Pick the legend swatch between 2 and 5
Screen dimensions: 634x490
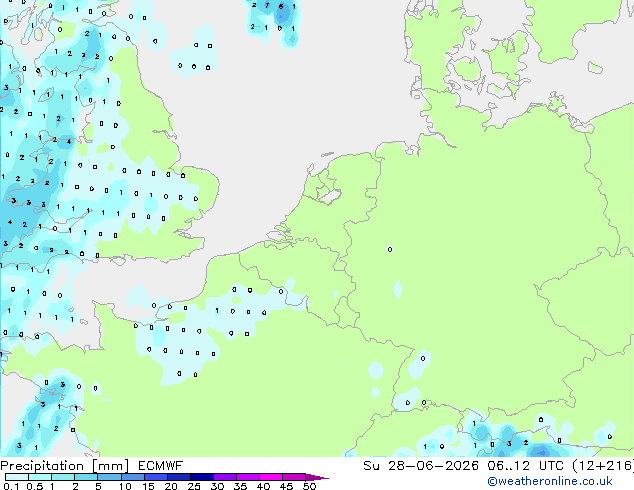tap(86, 477)
